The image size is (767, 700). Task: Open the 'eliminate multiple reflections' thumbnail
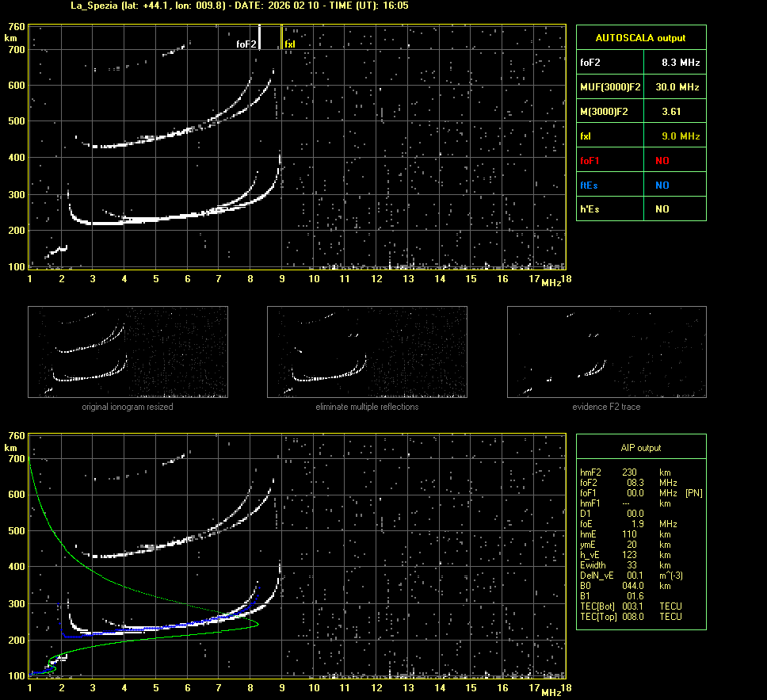pos(367,352)
